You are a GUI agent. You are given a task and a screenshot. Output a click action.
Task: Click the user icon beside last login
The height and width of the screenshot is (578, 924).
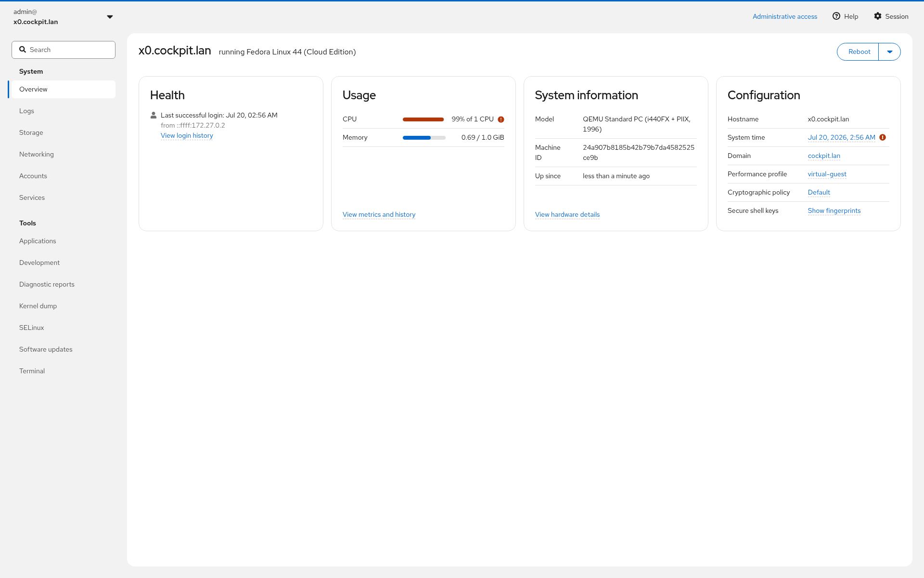coord(154,115)
